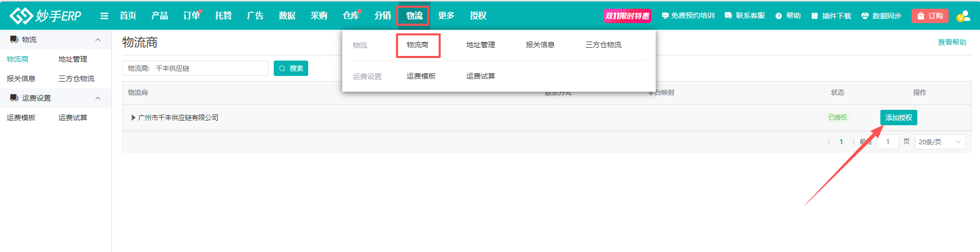Focus the 物流商 search input field
Viewport: 980px width, 252px height.
195,68
